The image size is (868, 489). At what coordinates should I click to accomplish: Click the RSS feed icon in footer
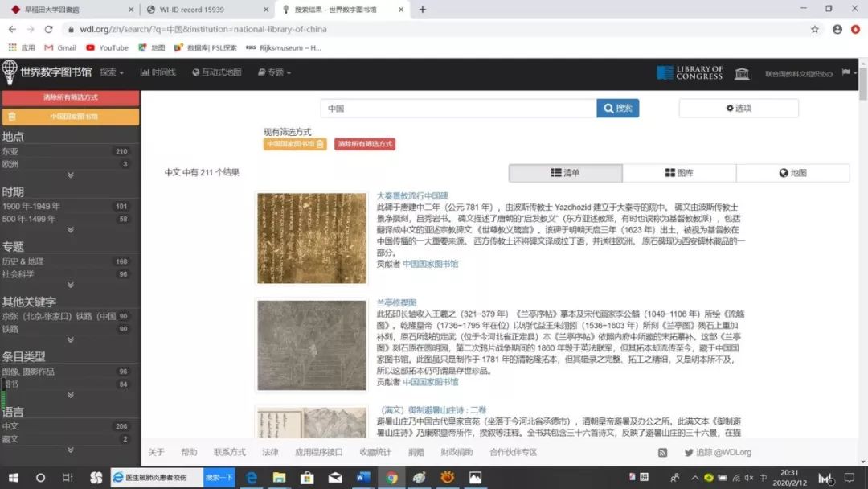662,453
